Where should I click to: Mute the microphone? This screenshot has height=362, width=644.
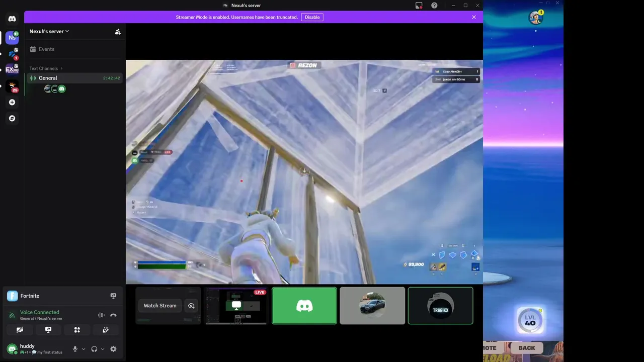pos(75,349)
